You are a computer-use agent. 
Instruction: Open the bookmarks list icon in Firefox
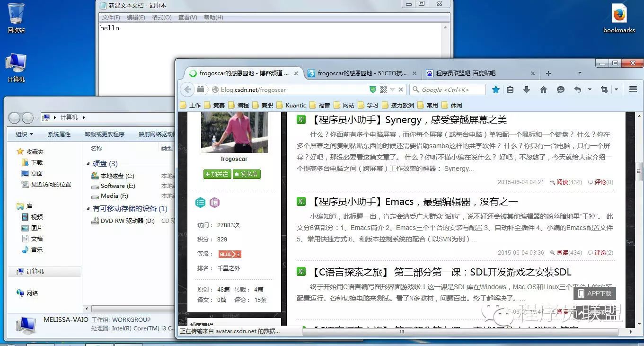pos(510,89)
